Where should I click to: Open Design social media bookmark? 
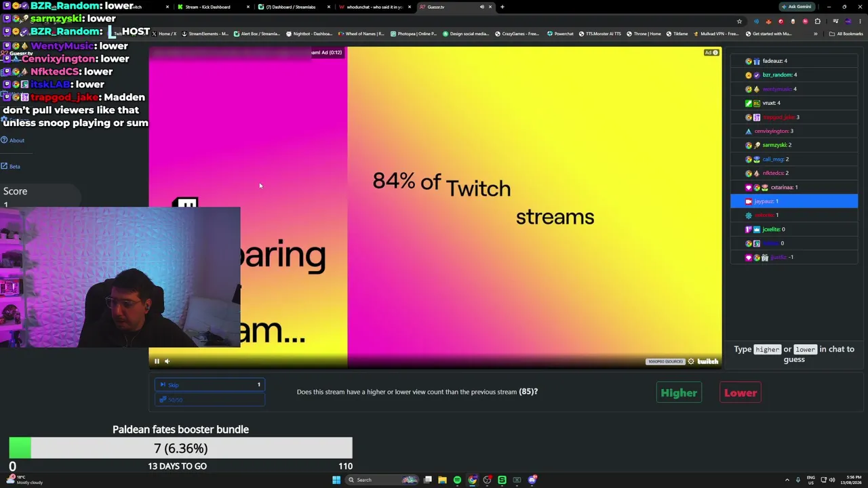point(466,34)
